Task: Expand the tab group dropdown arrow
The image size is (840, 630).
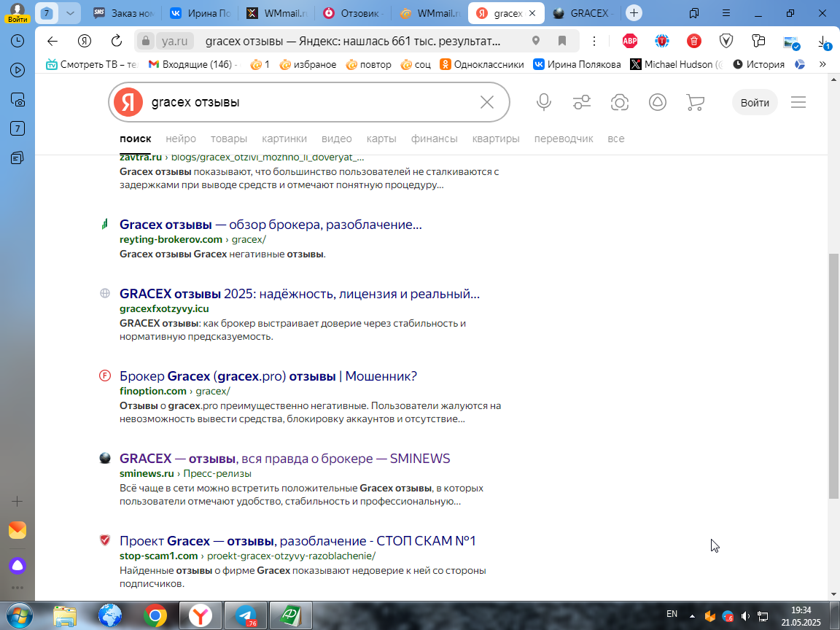Action: tap(70, 13)
